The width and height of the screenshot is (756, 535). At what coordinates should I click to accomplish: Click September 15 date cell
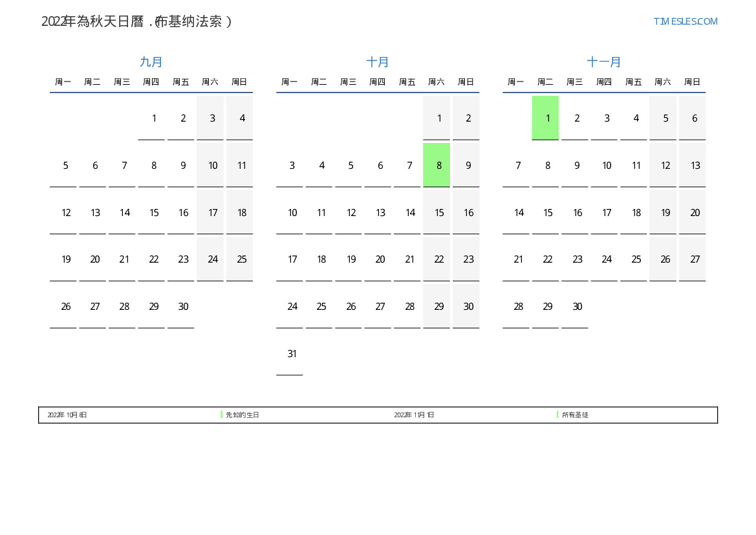pos(154,213)
